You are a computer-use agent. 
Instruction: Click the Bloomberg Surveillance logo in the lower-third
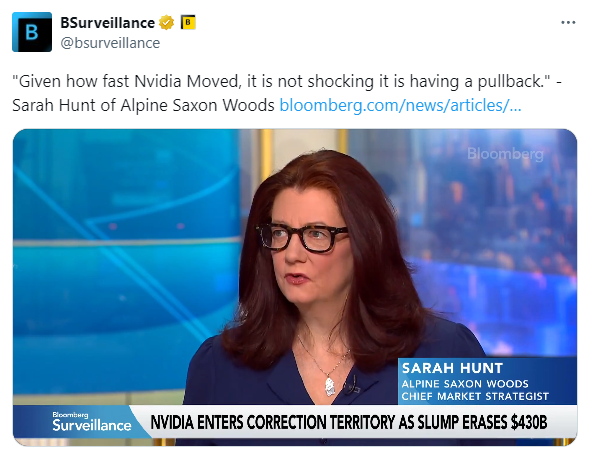point(91,422)
